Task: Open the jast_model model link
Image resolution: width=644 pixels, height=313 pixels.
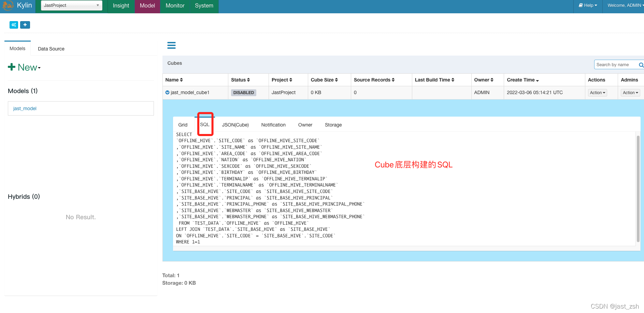Action: tap(25, 108)
